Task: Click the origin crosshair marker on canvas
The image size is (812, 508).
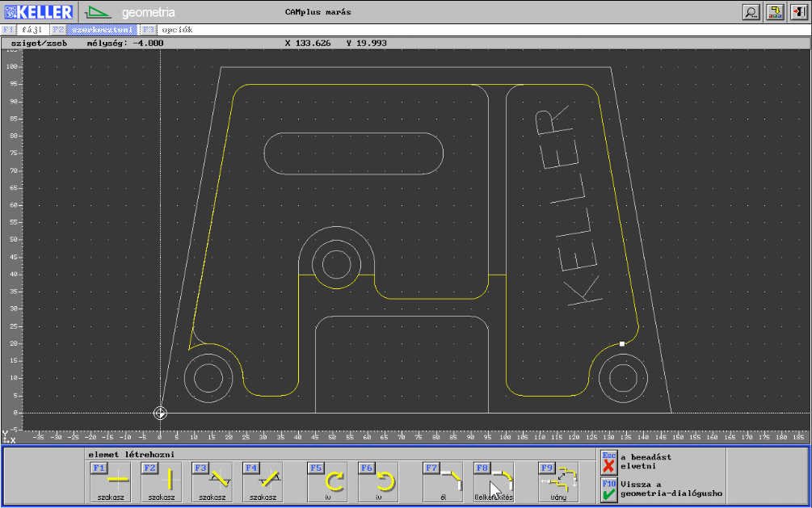Action: coord(160,413)
